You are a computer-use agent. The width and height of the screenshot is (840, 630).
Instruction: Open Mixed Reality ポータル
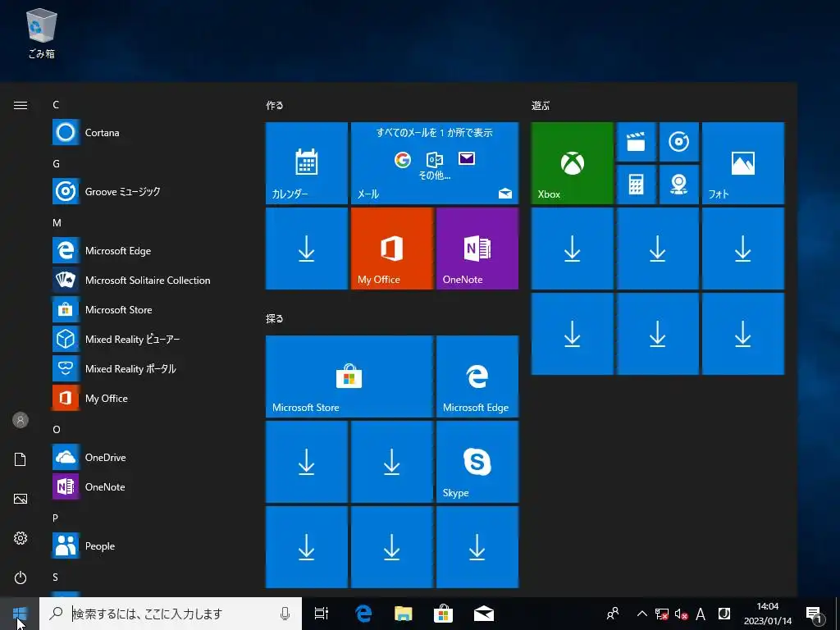[x=144, y=368]
